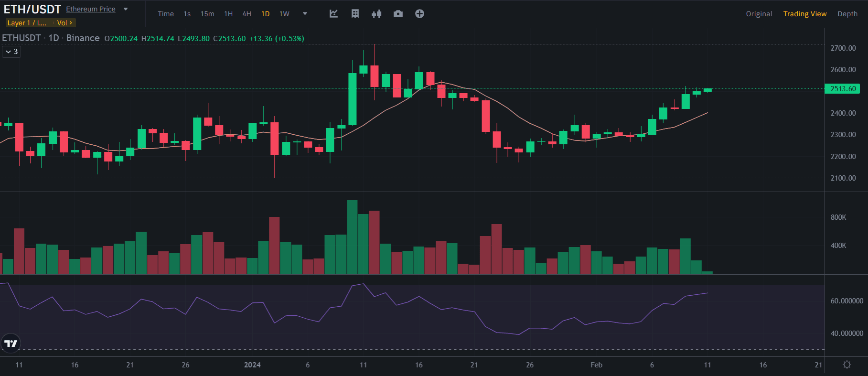Click the circled plus icon

point(419,14)
